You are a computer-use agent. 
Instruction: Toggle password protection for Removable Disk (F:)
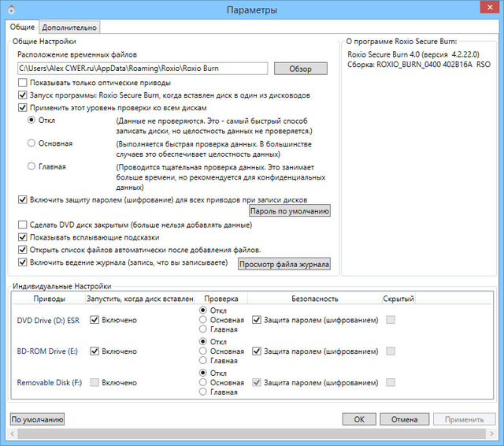257,382
